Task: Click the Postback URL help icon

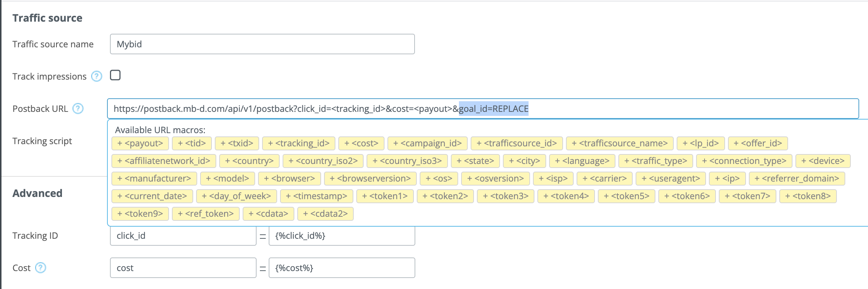Action: [x=78, y=109]
